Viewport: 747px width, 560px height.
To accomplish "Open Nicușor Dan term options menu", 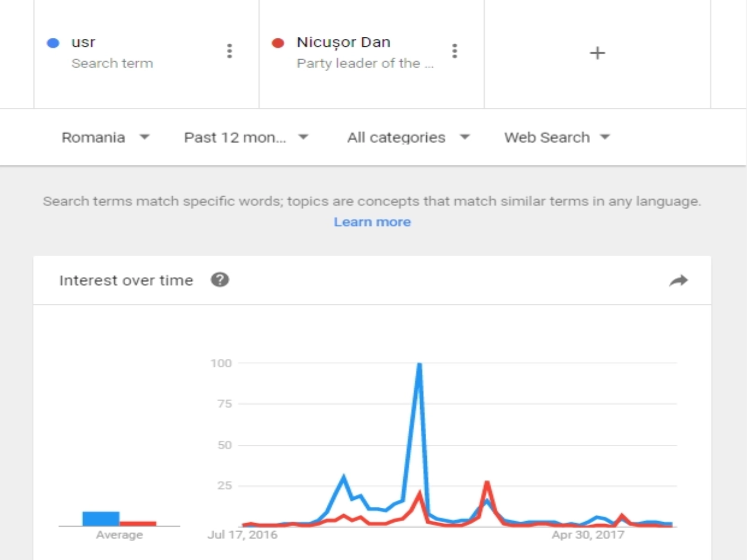I will [x=455, y=51].
